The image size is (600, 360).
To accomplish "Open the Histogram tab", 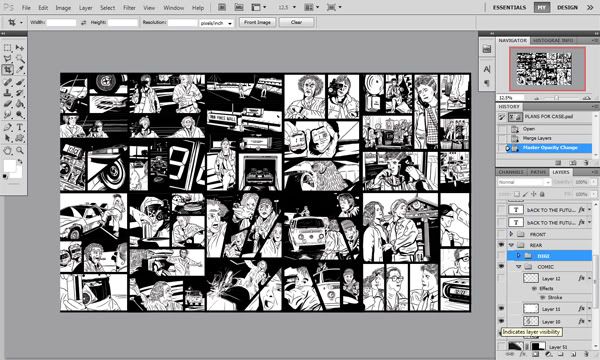I will click(x=545, y=41).
